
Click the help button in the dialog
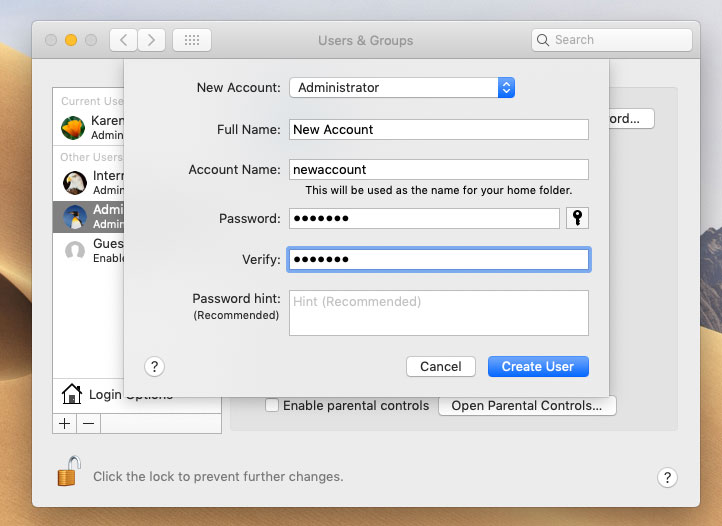click(x=154, y=367)
